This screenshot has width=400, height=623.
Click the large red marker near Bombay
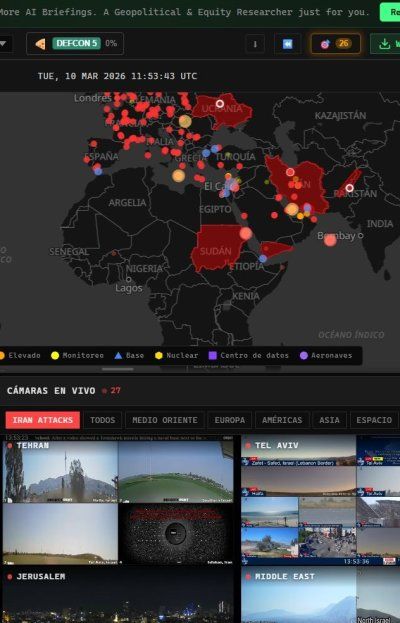[330, 240]
